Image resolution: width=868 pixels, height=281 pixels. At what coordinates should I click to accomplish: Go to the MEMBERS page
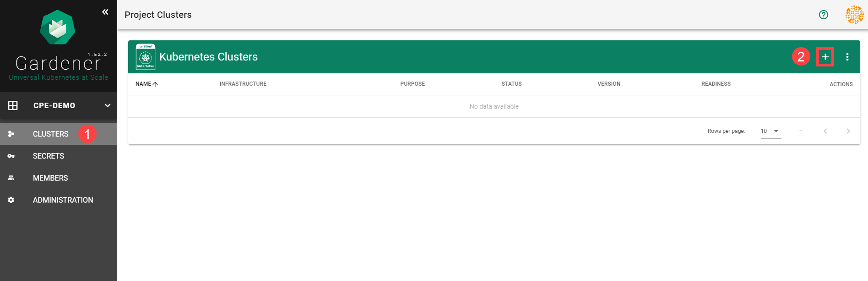click(50, 178)
